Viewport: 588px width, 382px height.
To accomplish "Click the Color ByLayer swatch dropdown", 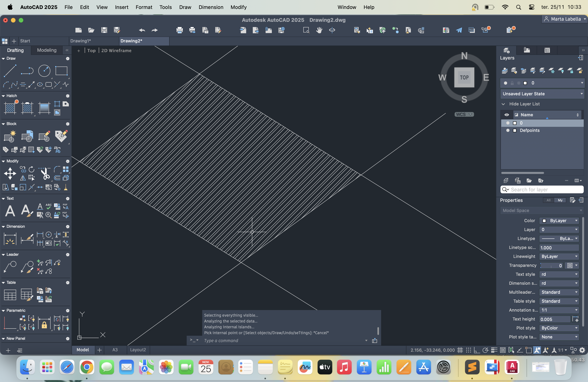I will (x=559, y=220).
